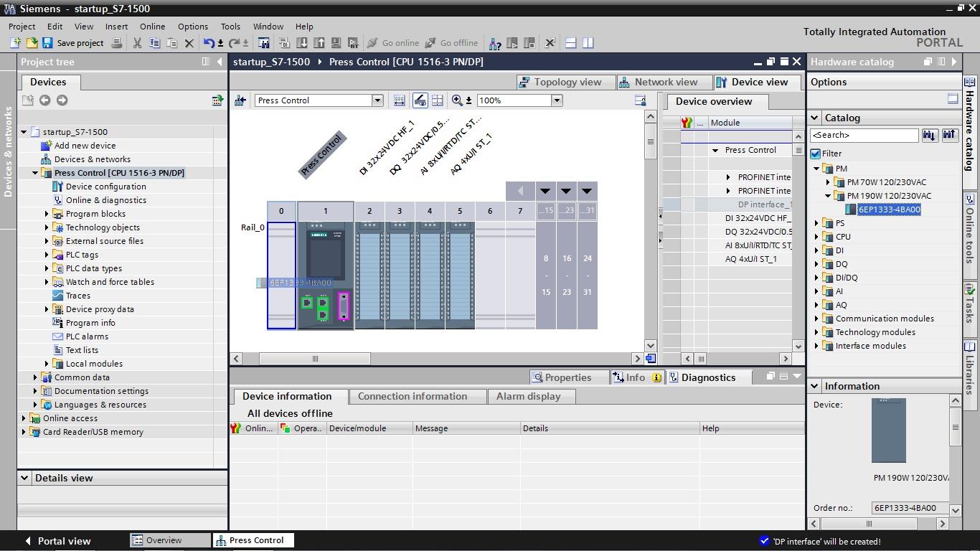Open the zoom level 100% dropdown
The width and height of the screenshot is (980, 551).
click(x=557, y=100)
